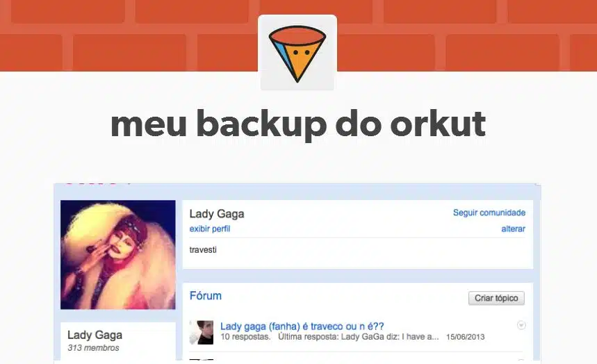Open topic 'Lady gaga (fanha) é traveco ou n é??'

[302, 326]
